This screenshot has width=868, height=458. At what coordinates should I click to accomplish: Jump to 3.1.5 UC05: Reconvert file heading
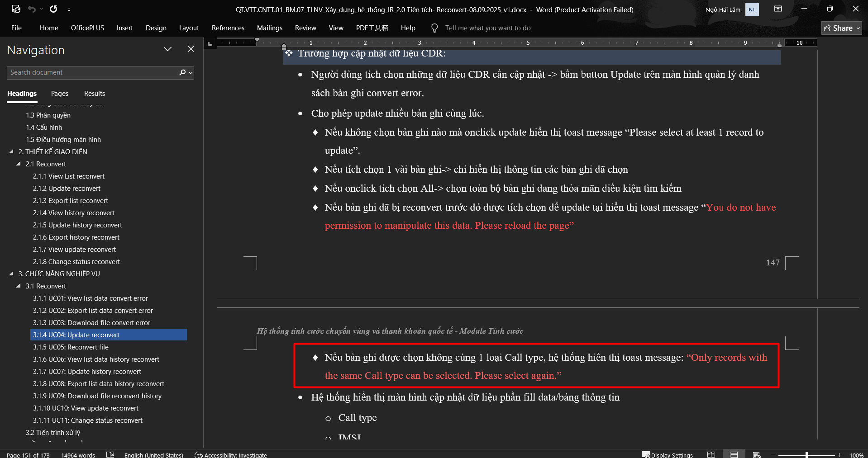pos(71,347)
